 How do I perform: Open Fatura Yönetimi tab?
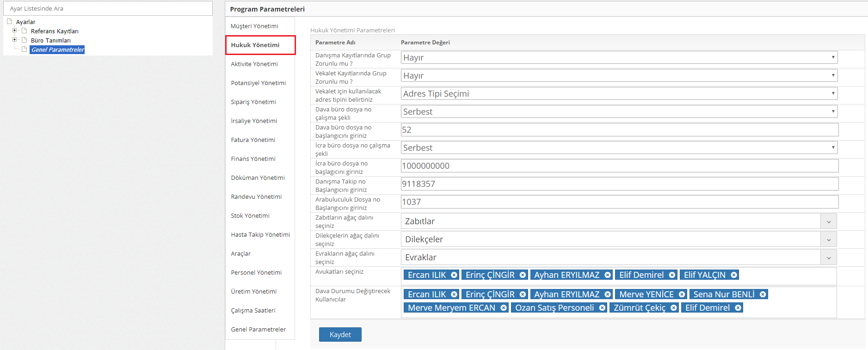253,140
